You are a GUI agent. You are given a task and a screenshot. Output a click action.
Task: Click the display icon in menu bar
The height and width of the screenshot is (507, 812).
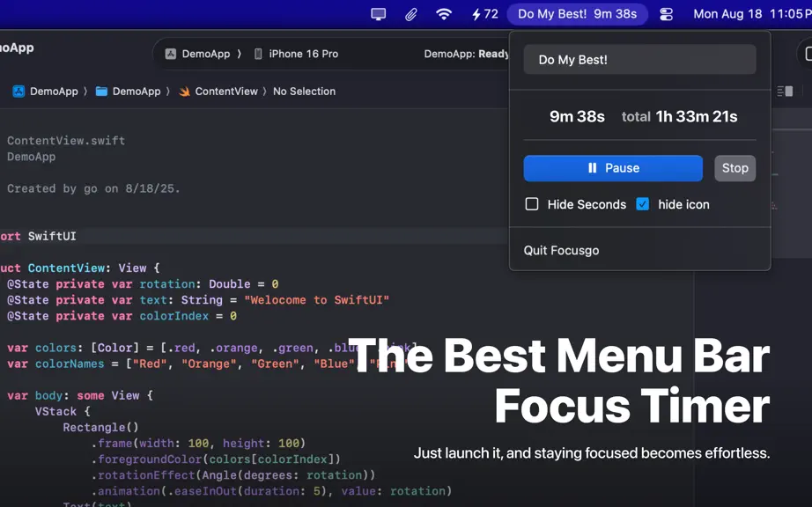(379, 14)
